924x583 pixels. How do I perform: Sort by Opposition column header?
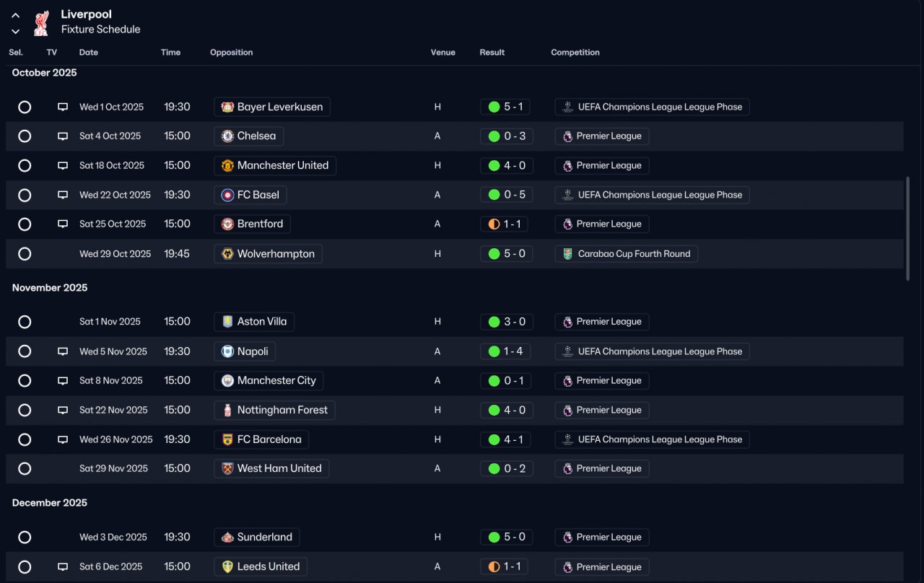[231, 53]
